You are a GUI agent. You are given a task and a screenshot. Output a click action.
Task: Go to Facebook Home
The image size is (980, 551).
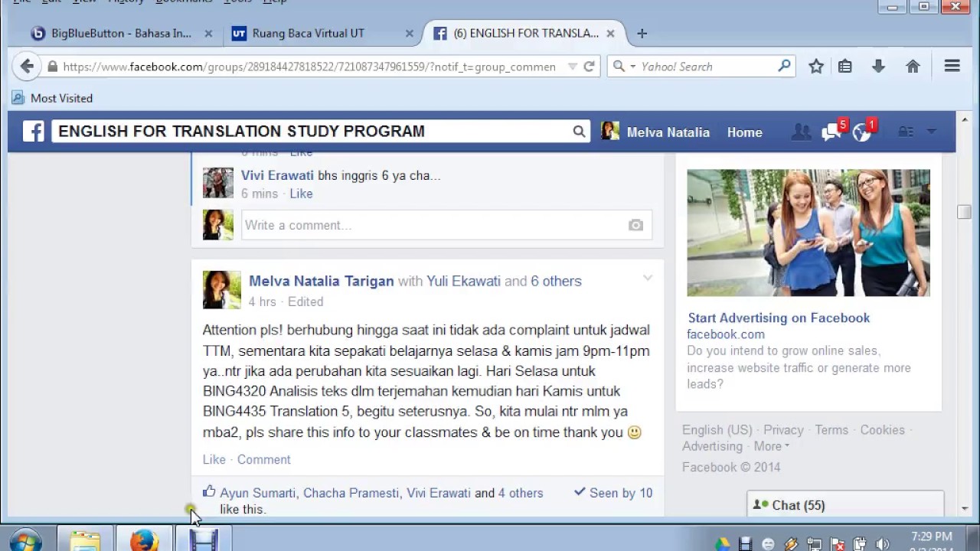pyautogui.click(x=745, y=132)
